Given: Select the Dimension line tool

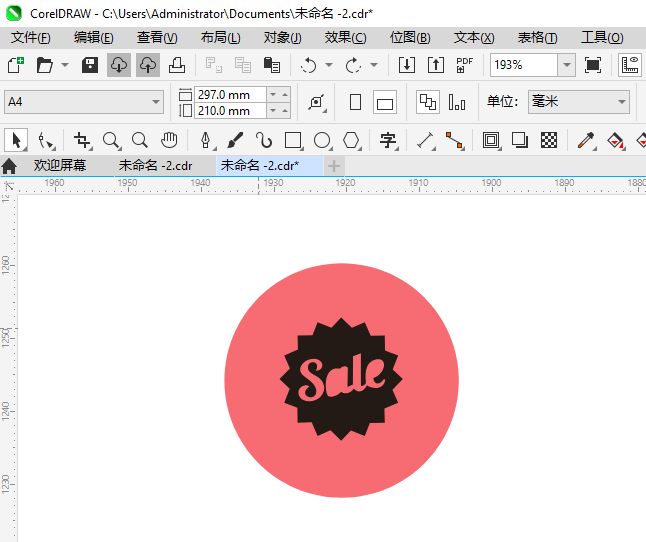Looking at the screenshot, I should tap(426, 140).
